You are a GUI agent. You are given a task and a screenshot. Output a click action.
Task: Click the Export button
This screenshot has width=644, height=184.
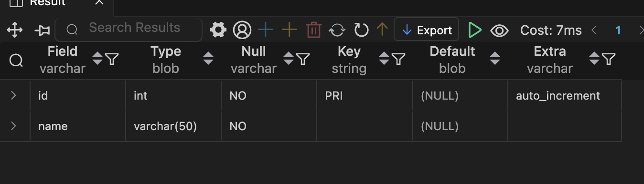[x=427, y=30]
